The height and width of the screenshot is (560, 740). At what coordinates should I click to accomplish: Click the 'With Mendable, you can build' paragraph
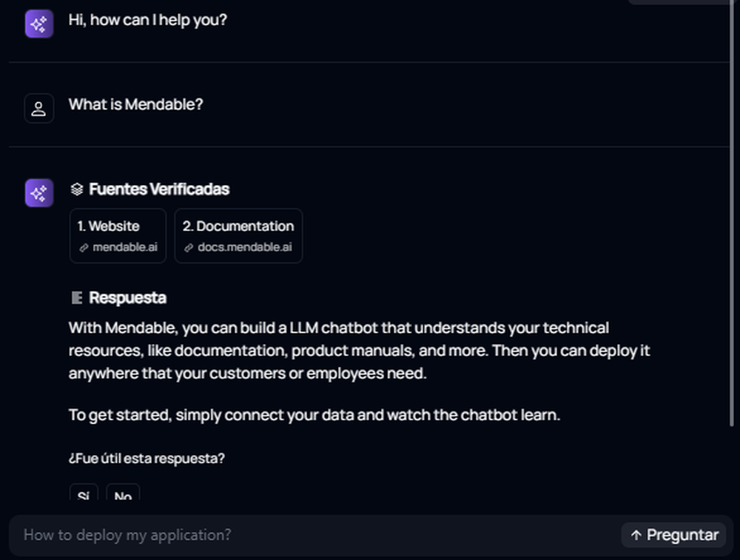359,351
